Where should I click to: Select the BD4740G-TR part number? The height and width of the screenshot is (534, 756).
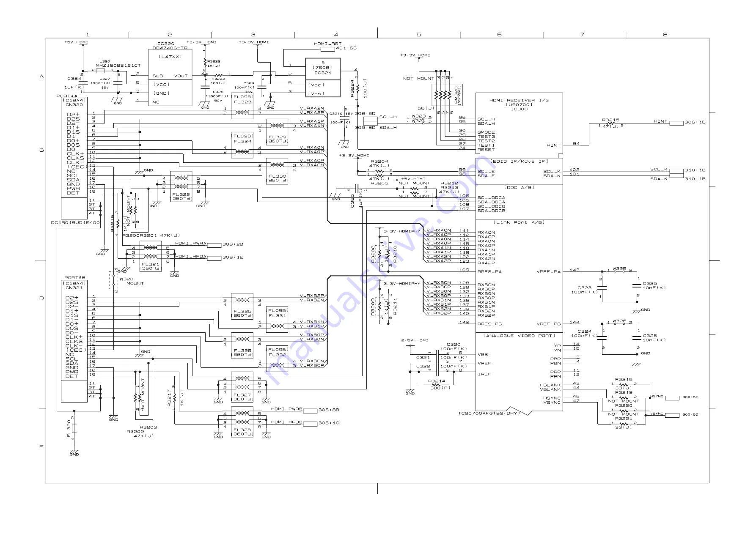(x=170, y=48)
